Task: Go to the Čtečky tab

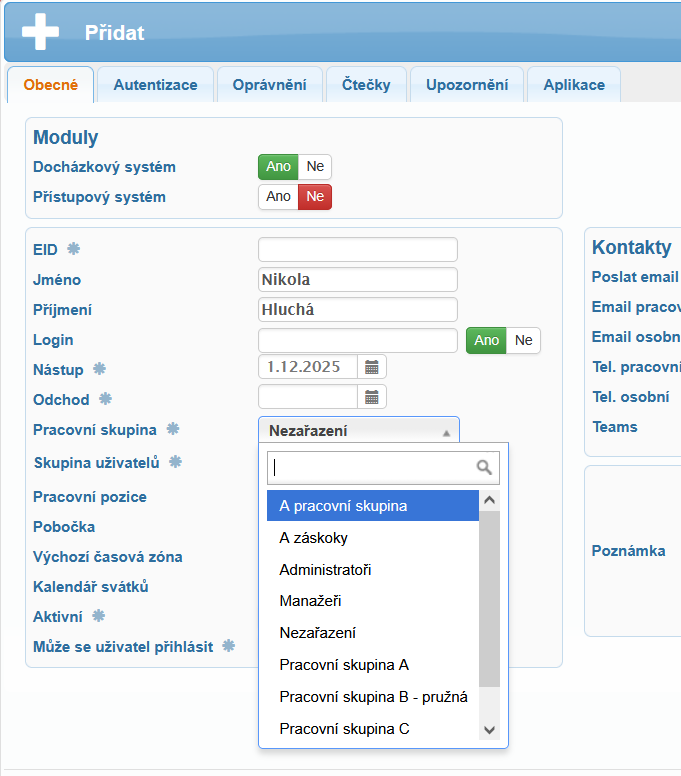Action: [x=366, y=85]
